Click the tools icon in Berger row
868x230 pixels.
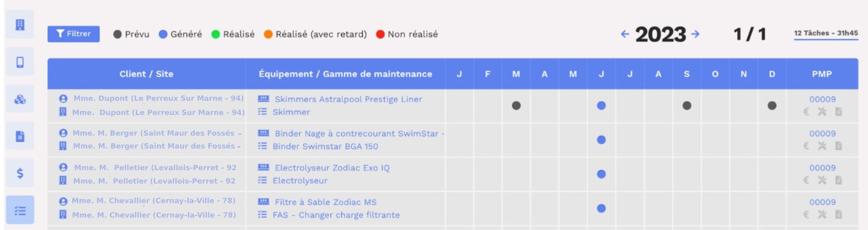(x=822, y=146)
